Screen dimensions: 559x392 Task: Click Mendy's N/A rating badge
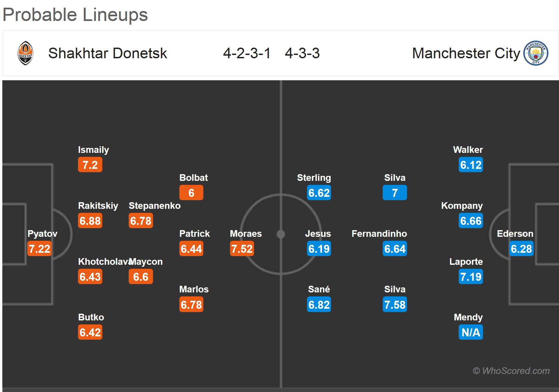coord(471,332)
